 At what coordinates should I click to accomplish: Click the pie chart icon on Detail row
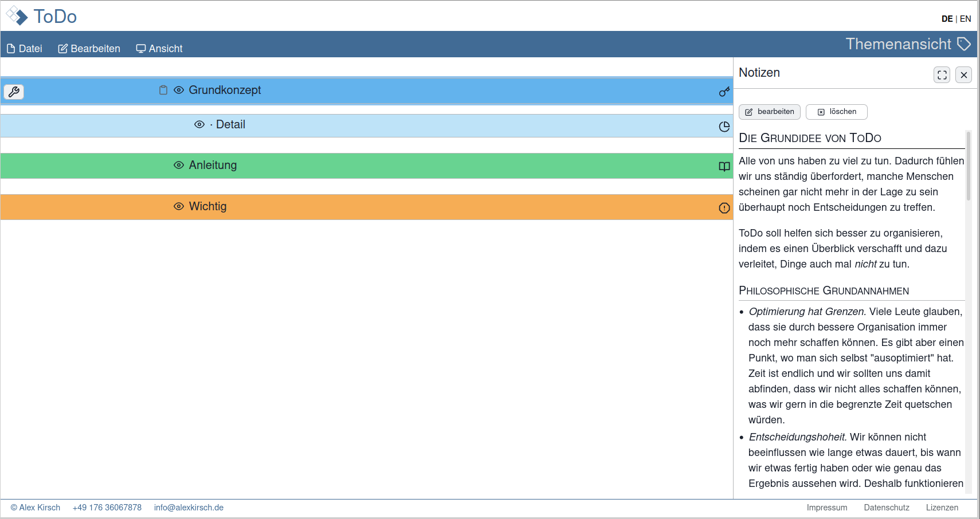(x=724, y=127)
